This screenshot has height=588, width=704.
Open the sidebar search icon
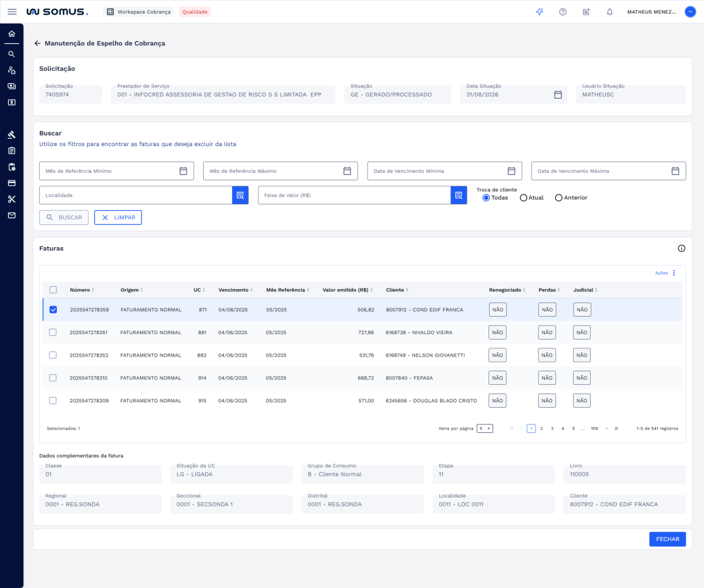pos(12,55)
